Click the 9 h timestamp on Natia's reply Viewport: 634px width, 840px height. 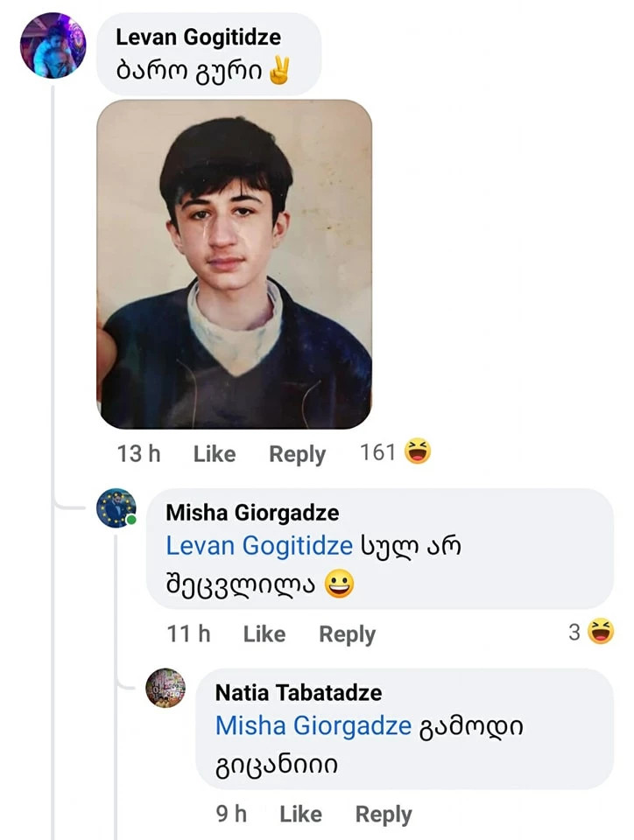231,814
